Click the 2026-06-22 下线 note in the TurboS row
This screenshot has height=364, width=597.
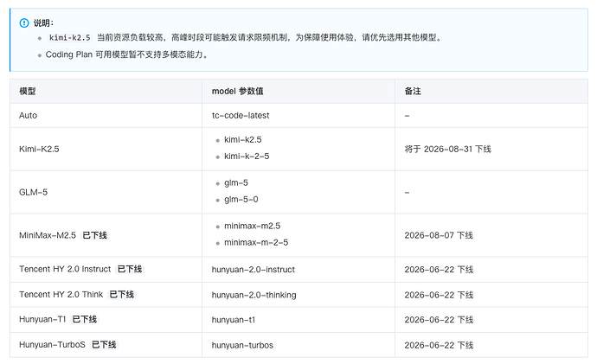(439, 345)
